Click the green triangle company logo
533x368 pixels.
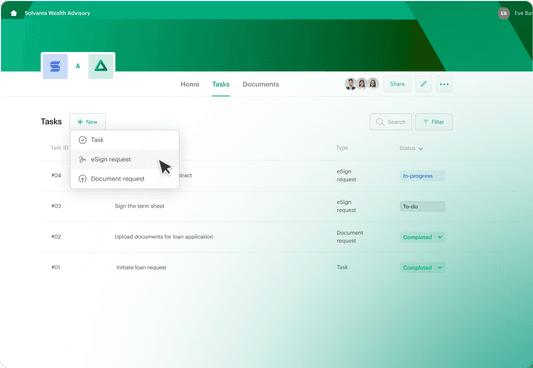pos(101,66)
